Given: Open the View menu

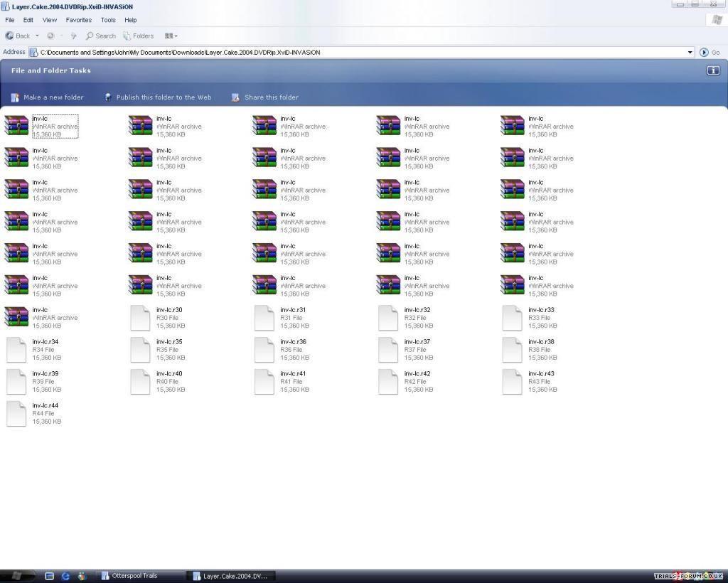Looking at the screenshot, I should pos(50,20).
